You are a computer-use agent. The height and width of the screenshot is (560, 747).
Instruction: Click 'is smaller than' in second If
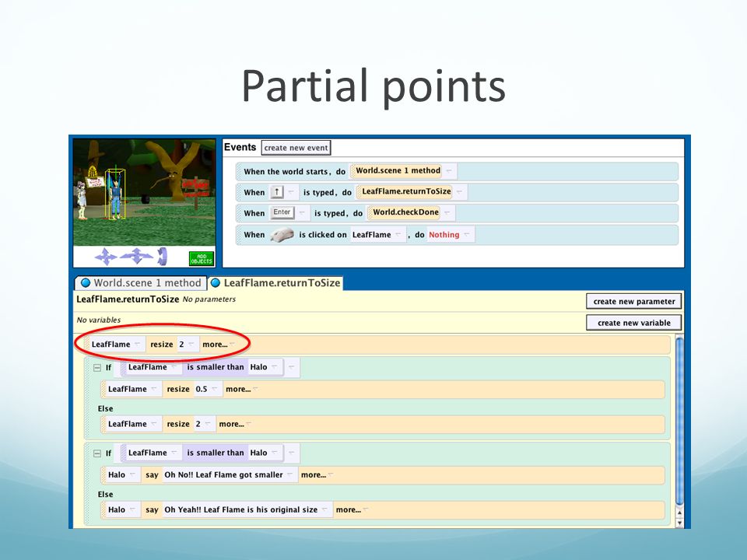(215, 453)
